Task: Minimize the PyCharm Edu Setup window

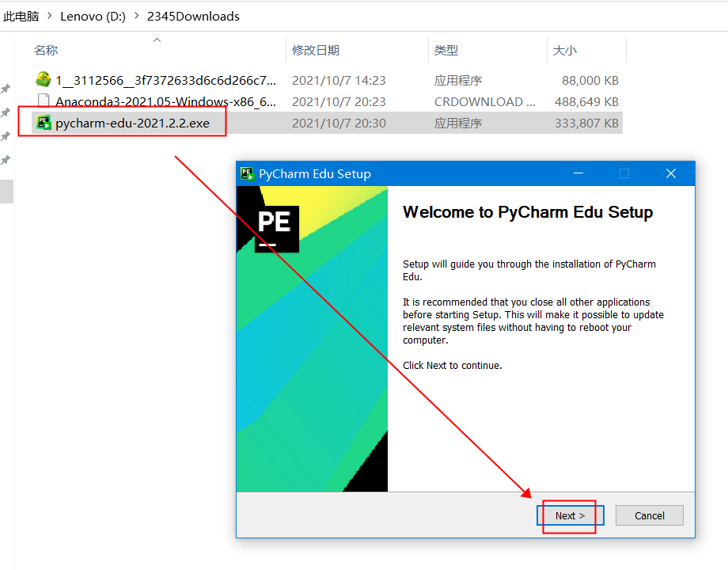Action: tap(578, 173)
